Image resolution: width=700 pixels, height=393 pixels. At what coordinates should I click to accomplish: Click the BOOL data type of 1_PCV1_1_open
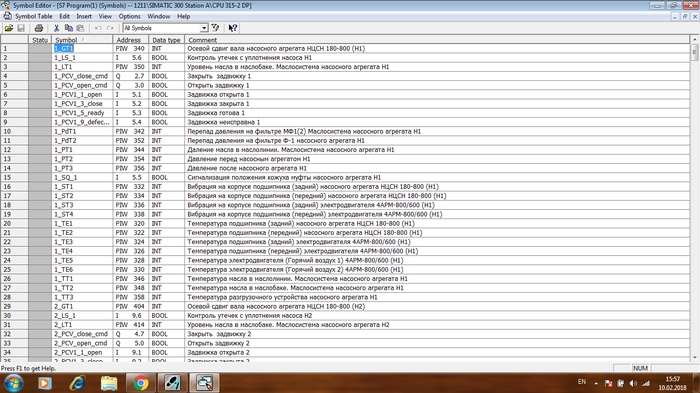click(166, 94)
